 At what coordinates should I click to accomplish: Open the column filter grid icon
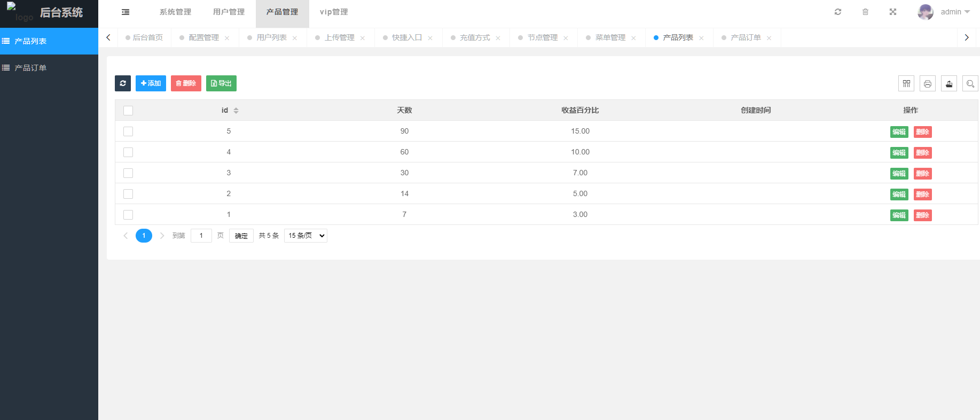pyautogui.click(x=906, y=83)
